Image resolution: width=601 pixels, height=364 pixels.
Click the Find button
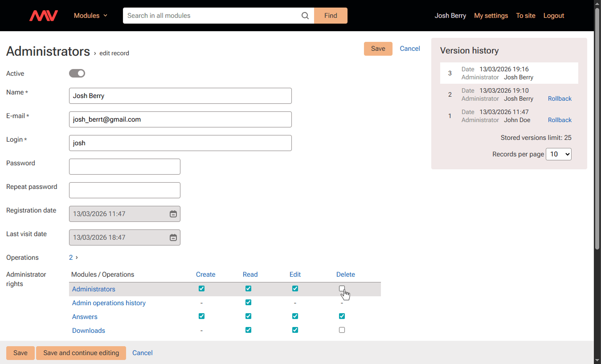click(x=331, y=16)
